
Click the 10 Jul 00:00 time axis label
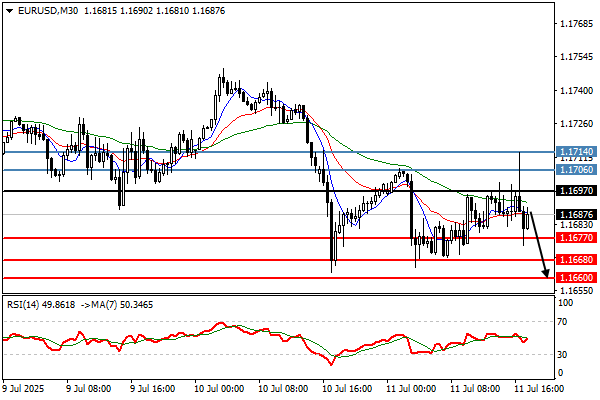(x=218, y=389)
